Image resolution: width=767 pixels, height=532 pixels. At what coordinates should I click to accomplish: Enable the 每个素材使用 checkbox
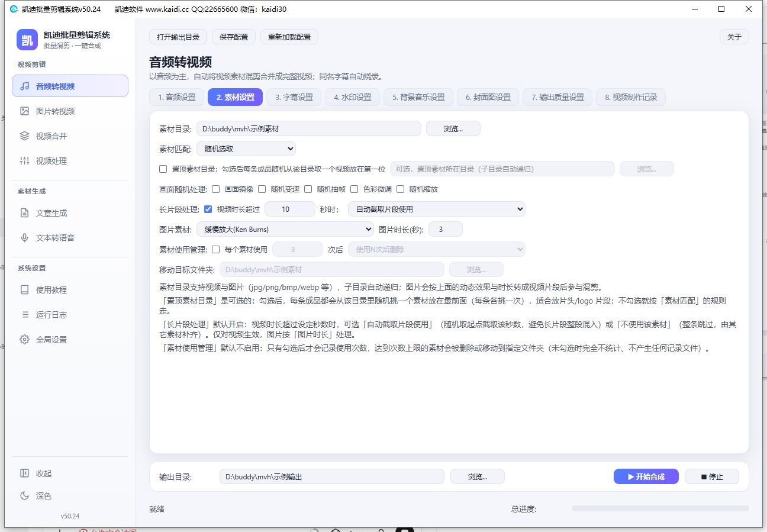216,250
